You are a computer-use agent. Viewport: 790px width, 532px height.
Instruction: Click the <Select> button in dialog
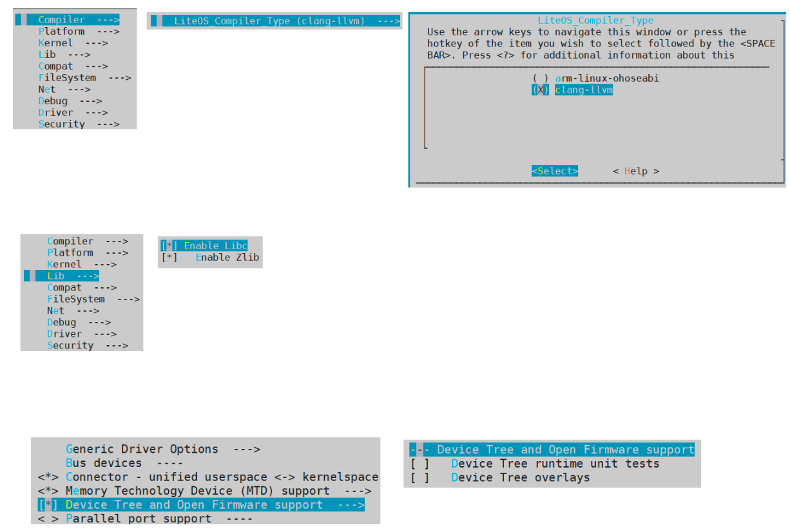click(x=555, y=171)
